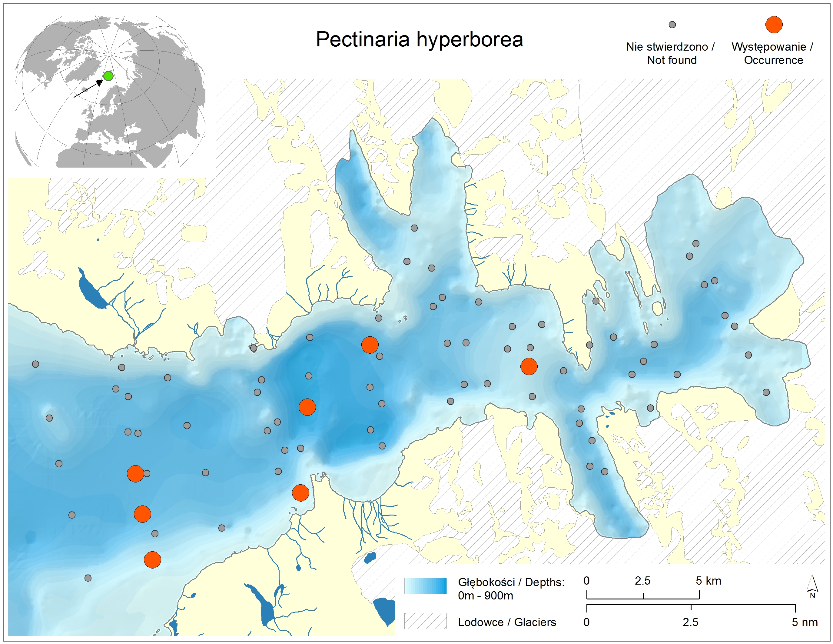Click the green location dot on globe

click(108, 76)
